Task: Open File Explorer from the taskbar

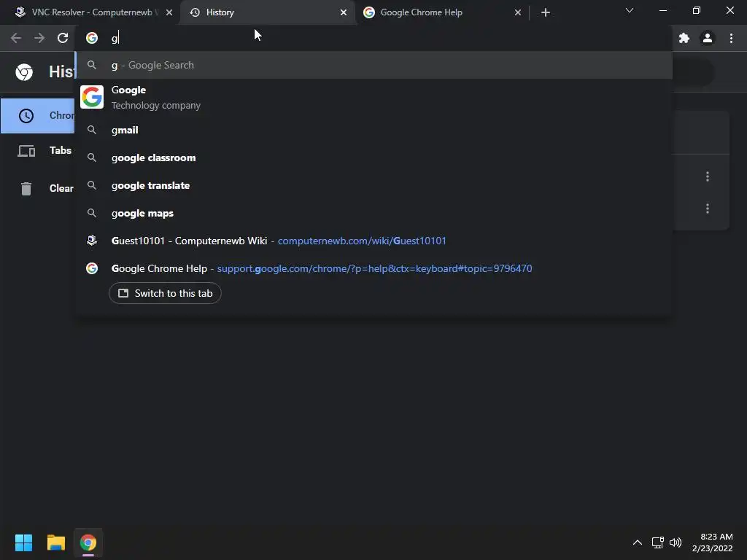Action: (x=55, y=542)
